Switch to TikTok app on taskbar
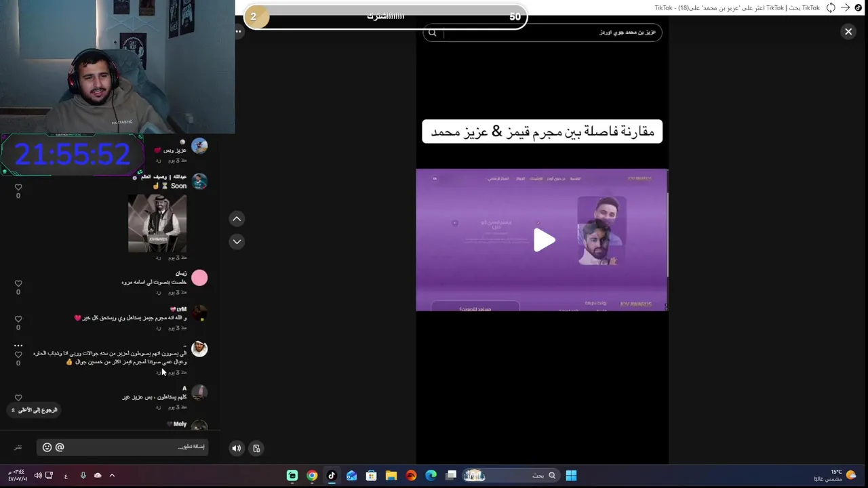The width and height of the screenshot is (868, 488). pos(332,476)
